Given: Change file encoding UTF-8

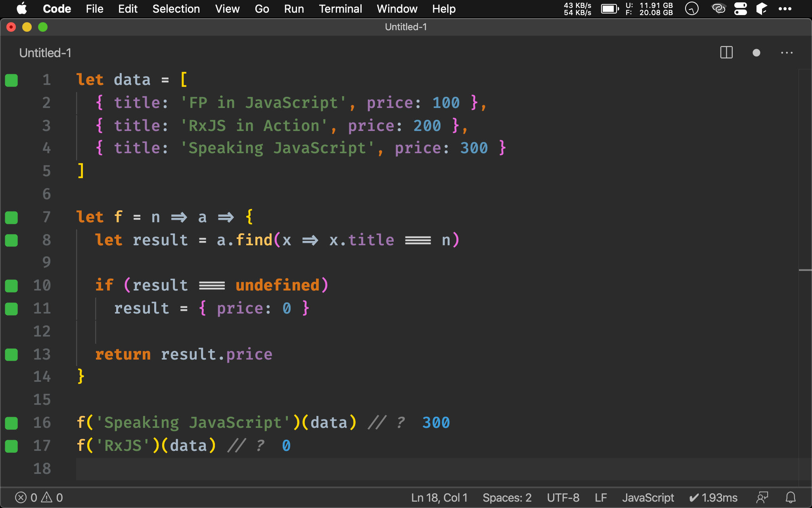Looking at the screenshot, I should (x=563, y=498).
